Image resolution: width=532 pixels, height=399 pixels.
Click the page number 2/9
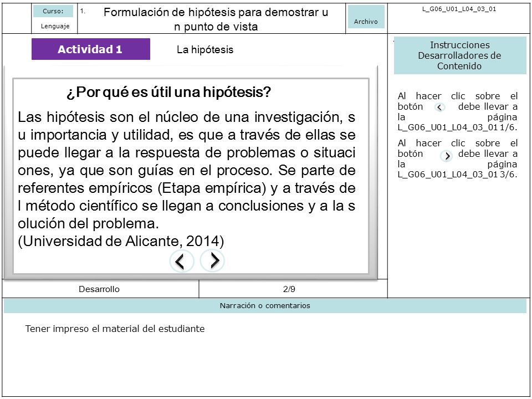click(289, 289)
